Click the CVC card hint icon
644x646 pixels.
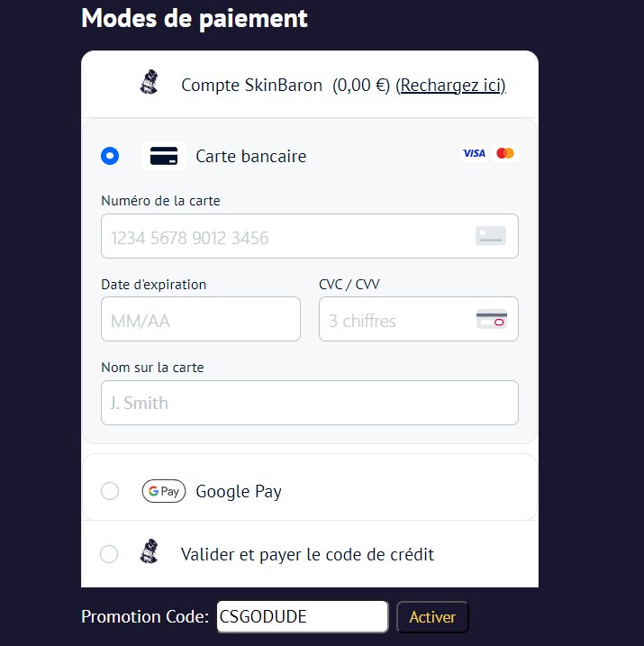[492, 320]
